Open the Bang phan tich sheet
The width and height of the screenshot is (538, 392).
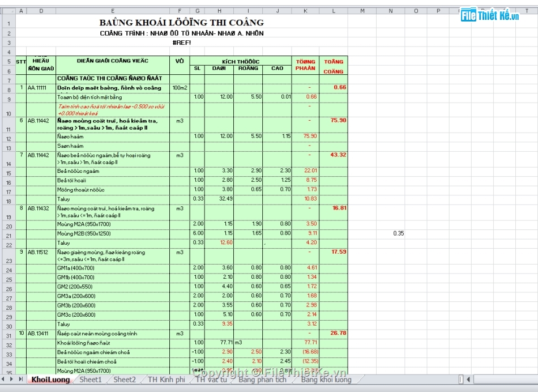[262, 380]
